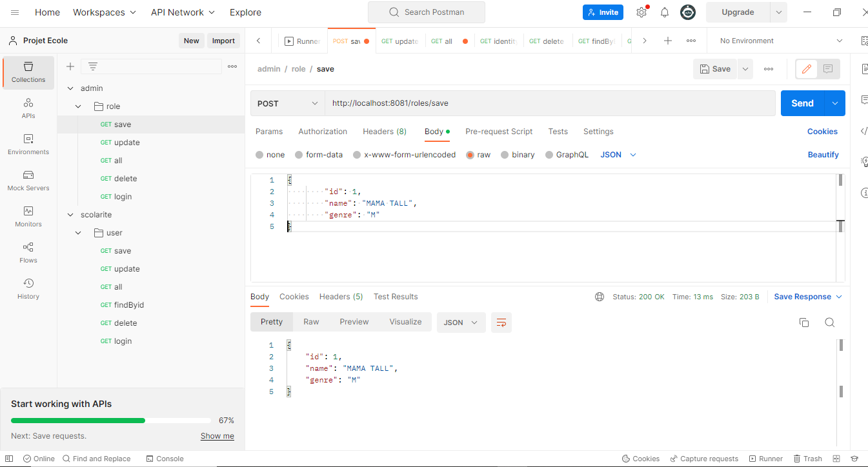Viewport: 868px width, 467px height.
Task: Select the raw body type
Action: (x=478, y=154)
